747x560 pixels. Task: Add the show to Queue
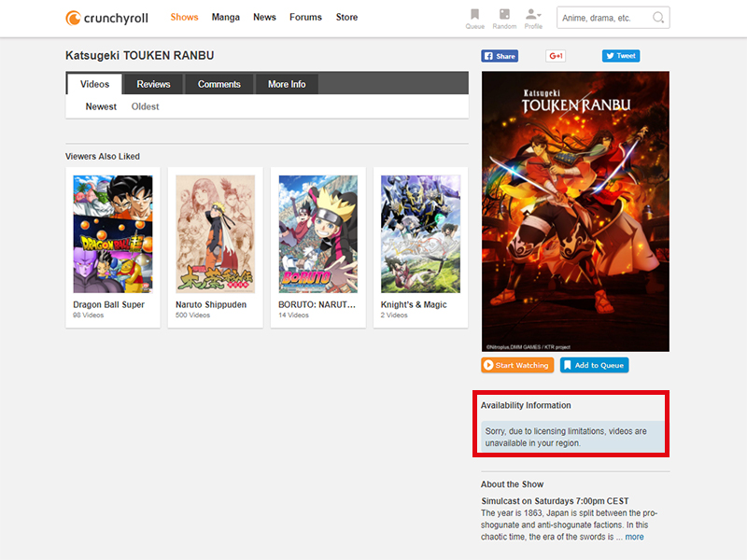click(594, 365)
